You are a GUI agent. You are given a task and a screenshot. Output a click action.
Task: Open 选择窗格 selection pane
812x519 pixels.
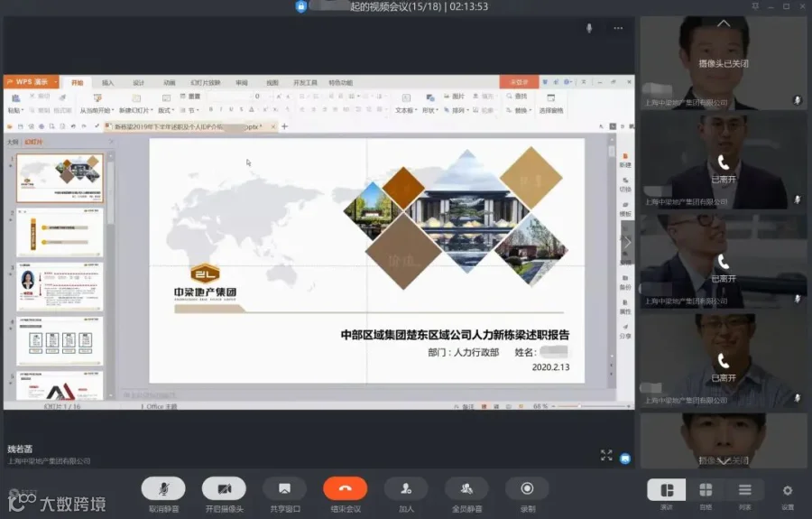(x=551, y=103)
